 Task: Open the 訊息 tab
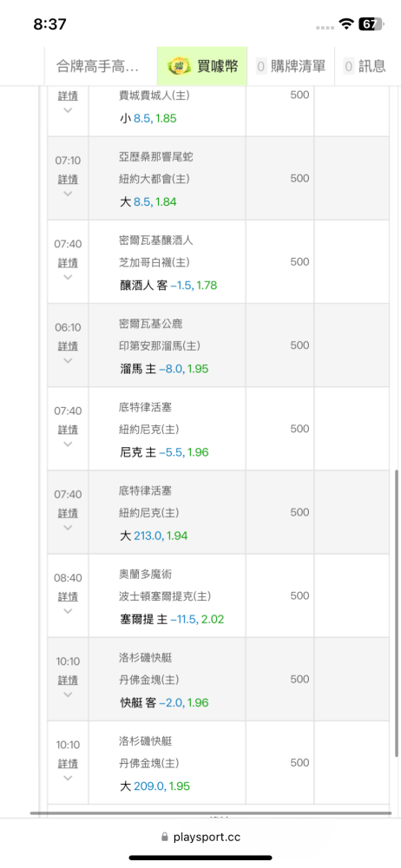368,67
